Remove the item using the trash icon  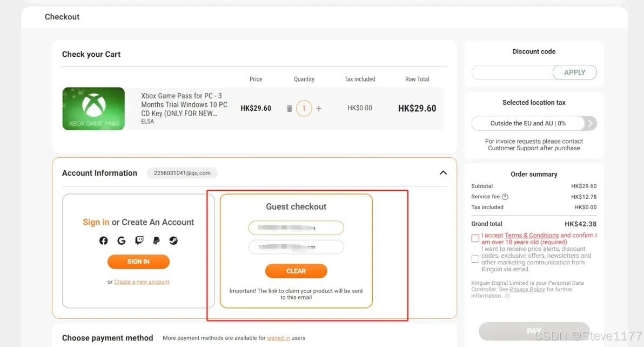(289, 109)
